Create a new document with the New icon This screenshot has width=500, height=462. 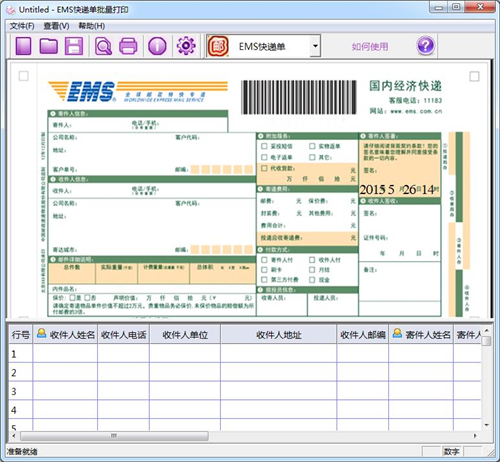23,46
